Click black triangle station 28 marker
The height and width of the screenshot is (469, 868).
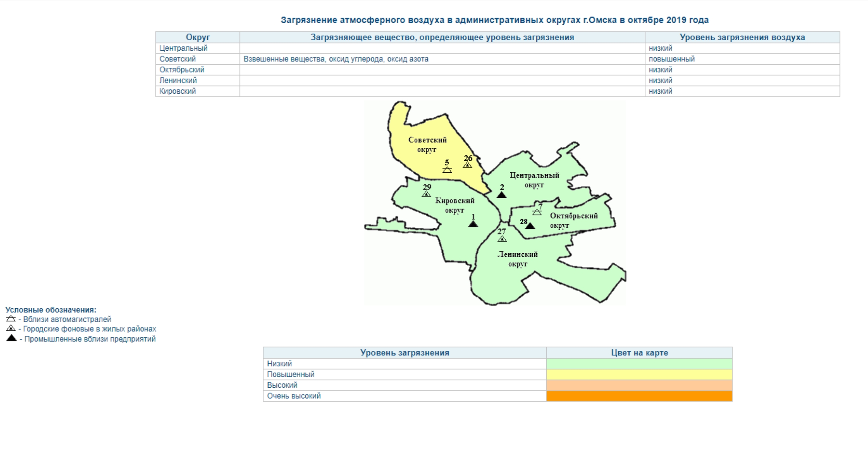tap(530, 226)
